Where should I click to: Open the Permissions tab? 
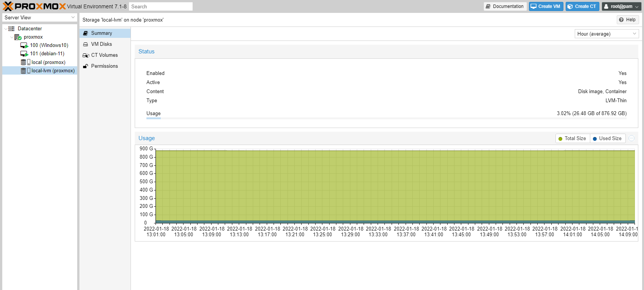click(x=104, y=66)
